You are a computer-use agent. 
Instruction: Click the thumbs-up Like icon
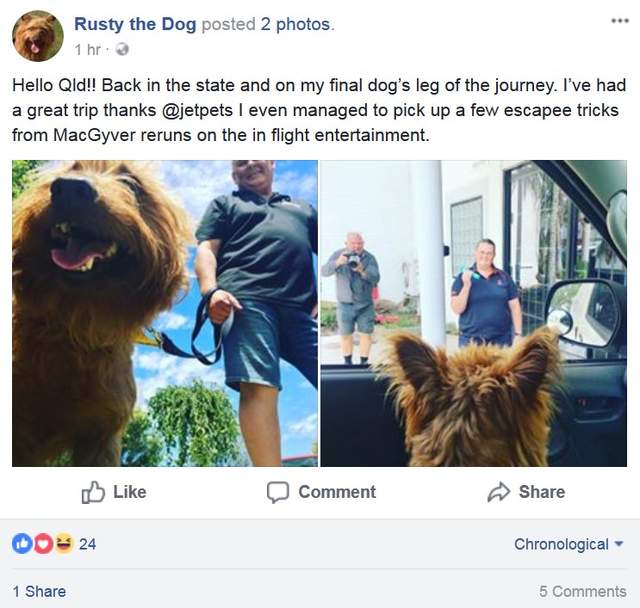[93, 492]
